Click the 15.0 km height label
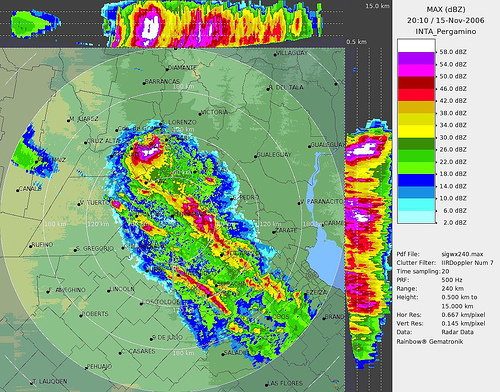Viewport: 500px width, 392px height. [x=377, y=6]
